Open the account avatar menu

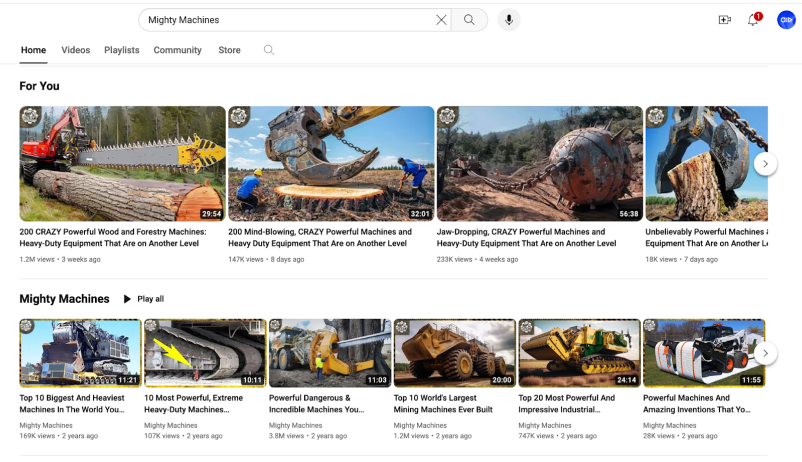786,20
